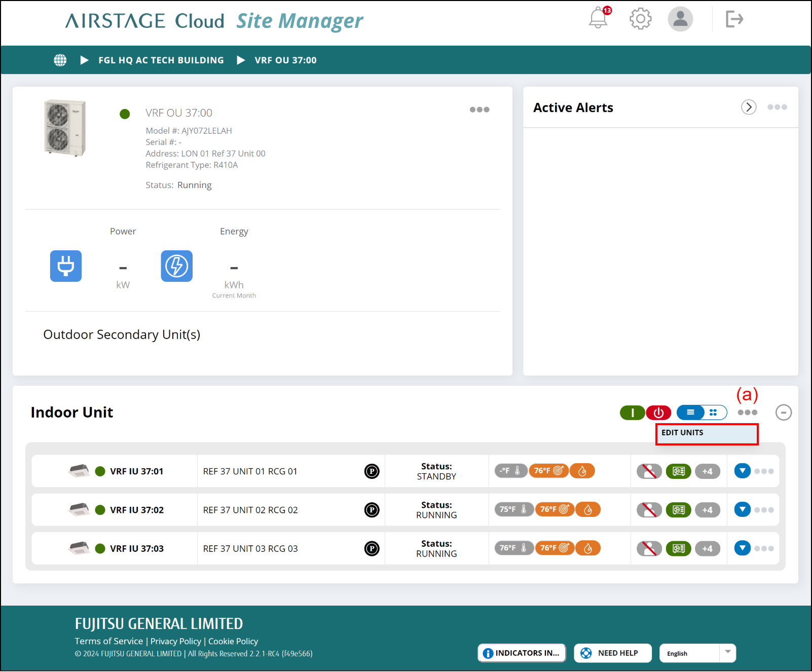Click the NEED HELP button
This screenshot has width=812, height=672.
pyautogui.click(x=612, y=653)
